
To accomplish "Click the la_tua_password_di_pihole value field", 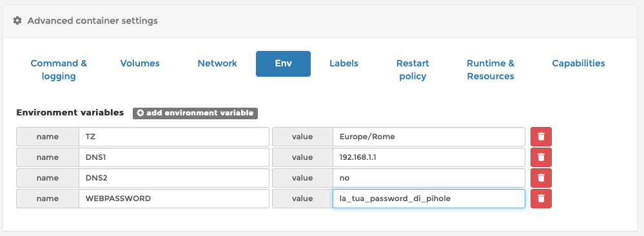I will tap(429, 199).
